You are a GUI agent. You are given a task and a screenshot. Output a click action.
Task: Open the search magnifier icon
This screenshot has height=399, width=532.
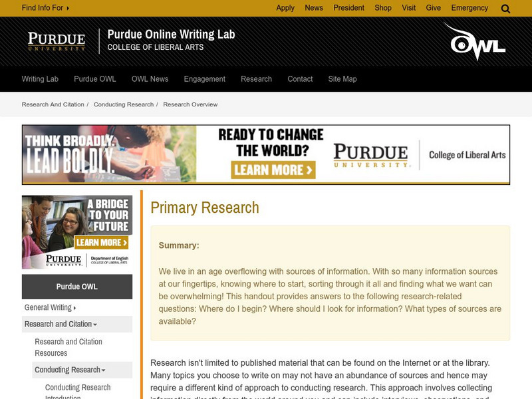(505, 9)
